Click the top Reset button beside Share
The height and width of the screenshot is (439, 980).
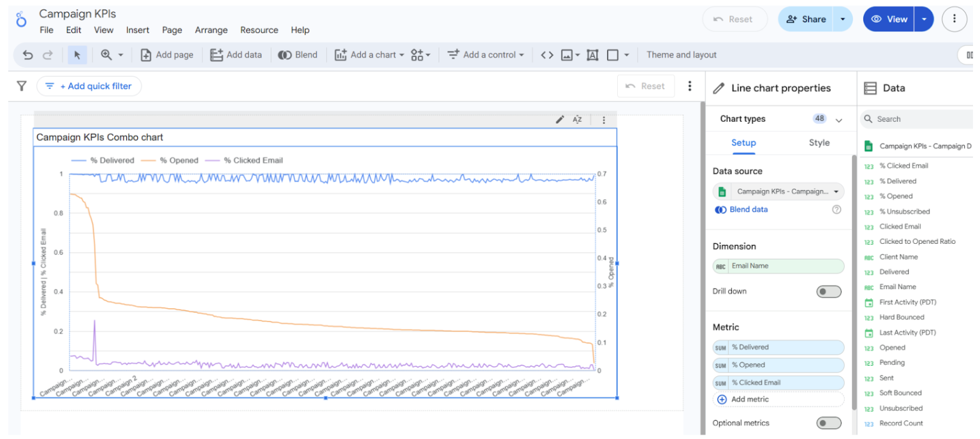734,19
